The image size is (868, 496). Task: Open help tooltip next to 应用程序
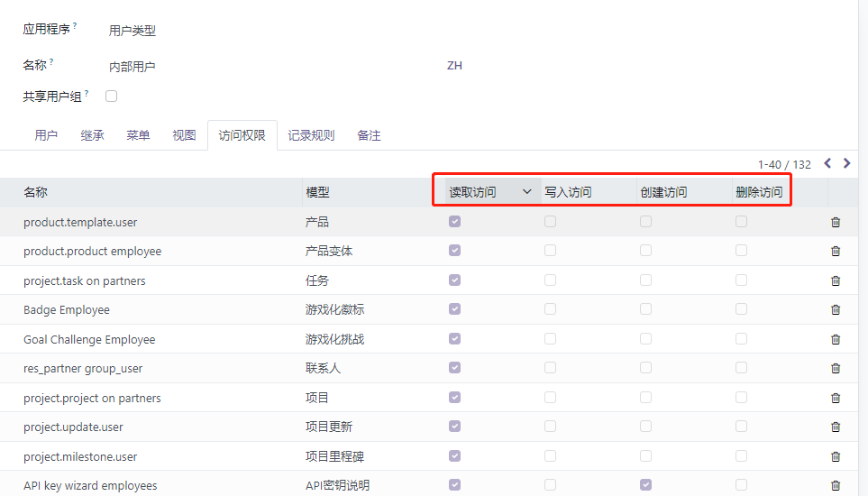(x=75, y=25)
